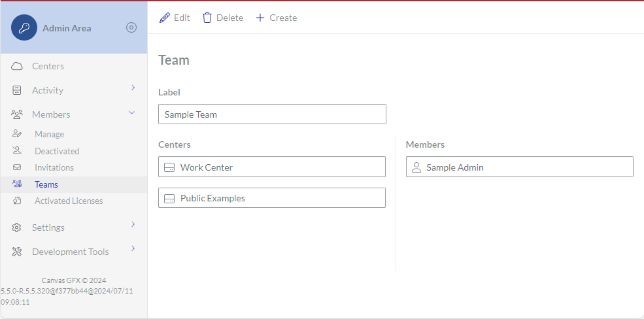Click the Manage user-edit icon
Viewport: 644px width, 319px height.
click(17, 133)
